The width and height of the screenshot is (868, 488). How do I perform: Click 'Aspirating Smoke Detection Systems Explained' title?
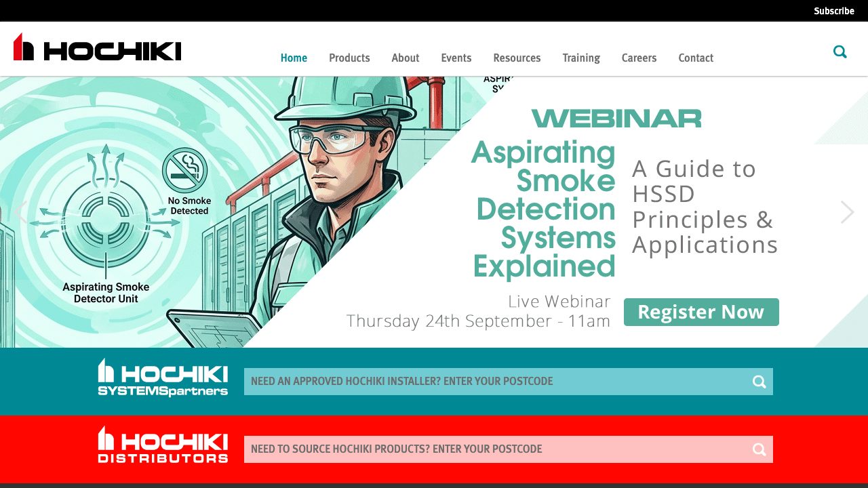(x=544, y=209)
